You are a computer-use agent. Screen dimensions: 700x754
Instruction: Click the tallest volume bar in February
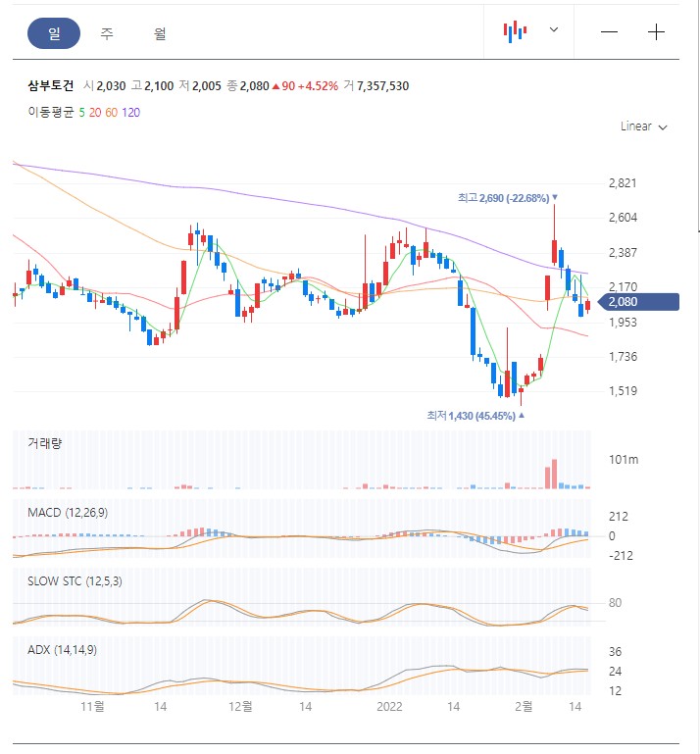point(554,475)
